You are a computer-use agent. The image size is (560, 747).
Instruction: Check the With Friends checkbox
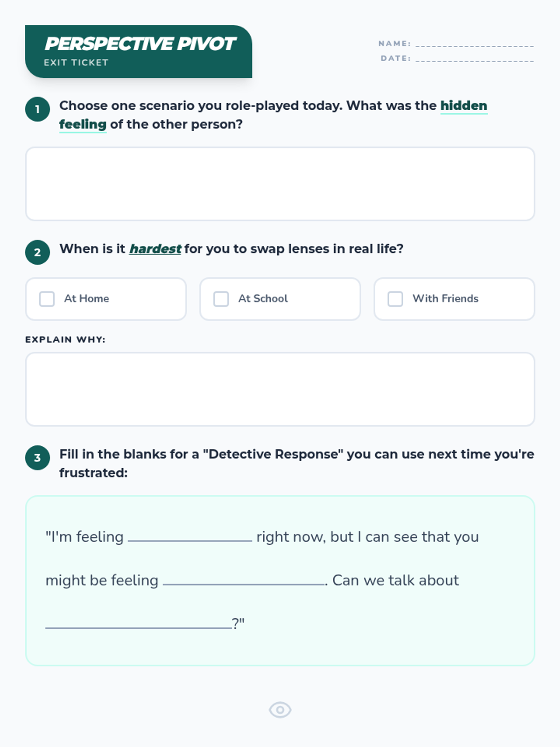pos(395,299)
